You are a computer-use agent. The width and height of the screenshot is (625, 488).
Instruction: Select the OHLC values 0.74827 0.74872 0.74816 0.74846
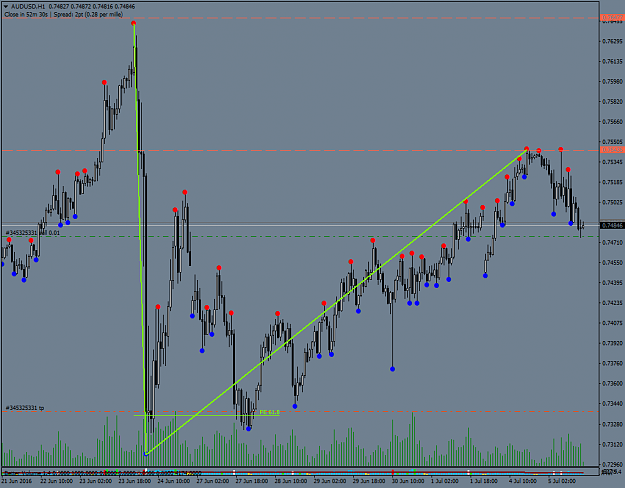click(92, 7)
